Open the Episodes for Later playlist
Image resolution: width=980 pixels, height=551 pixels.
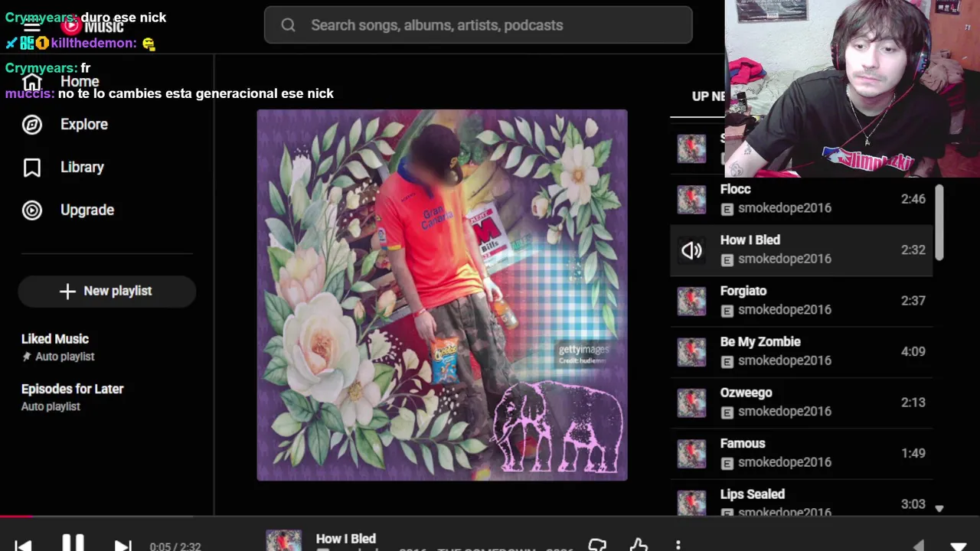[72, 396]
